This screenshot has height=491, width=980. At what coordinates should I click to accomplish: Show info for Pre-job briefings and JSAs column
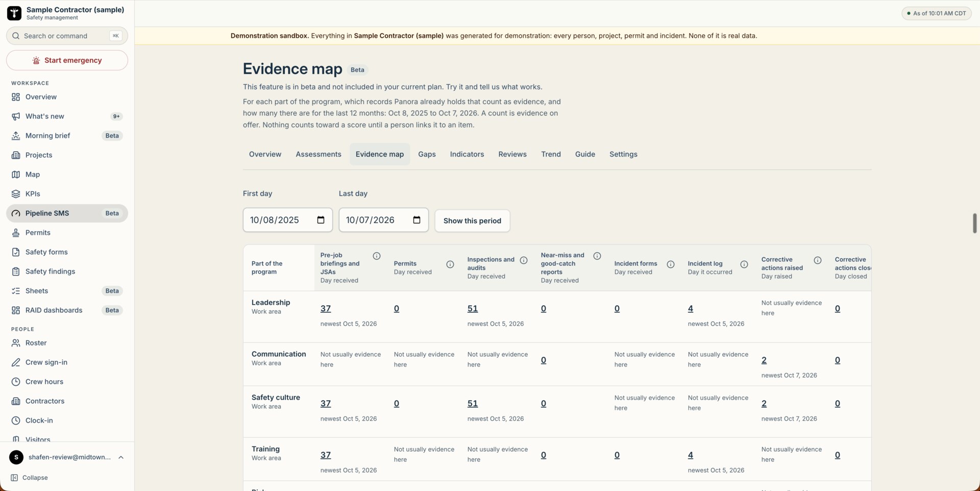pyautogui.click(x=377, y=256)
